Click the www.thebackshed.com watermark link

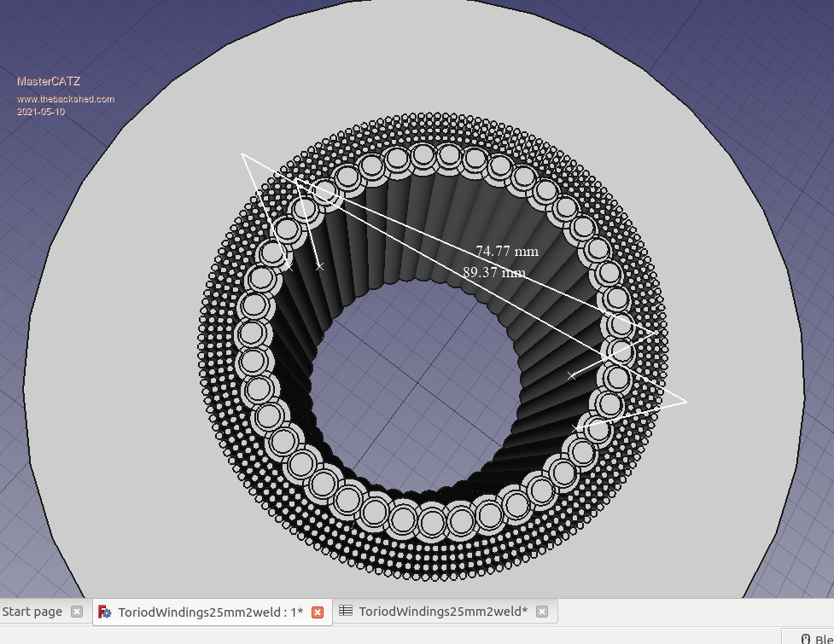(66, 99)
